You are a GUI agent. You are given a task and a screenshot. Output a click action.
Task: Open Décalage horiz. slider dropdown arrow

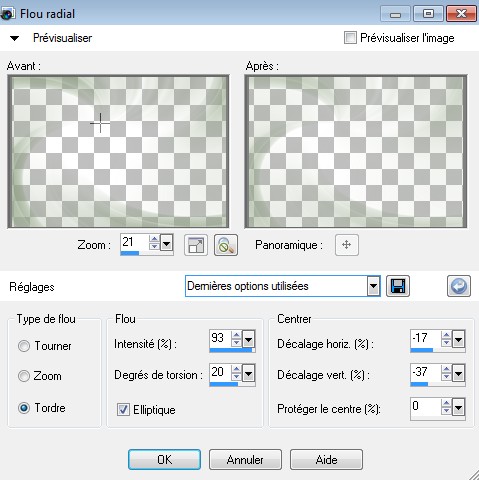[459, 340]
